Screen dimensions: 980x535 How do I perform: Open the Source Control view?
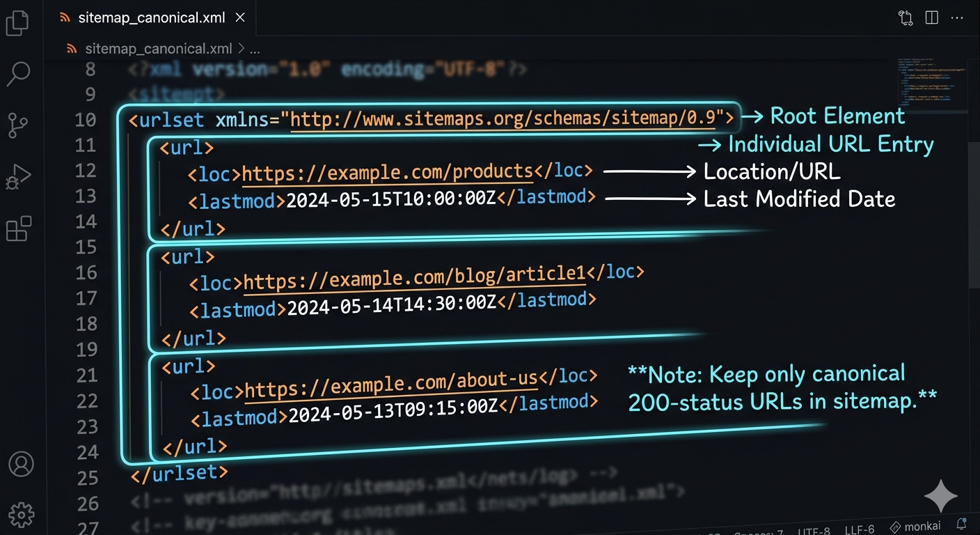coord(17,125)
